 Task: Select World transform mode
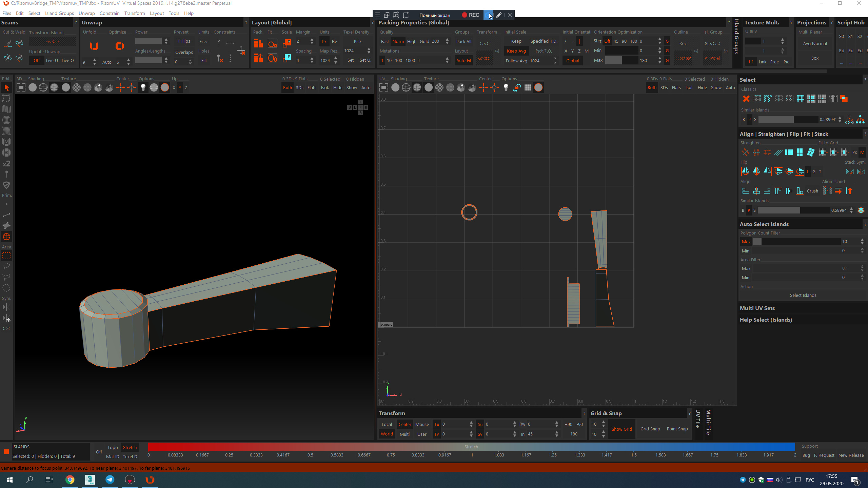click(x=387, y=434)
